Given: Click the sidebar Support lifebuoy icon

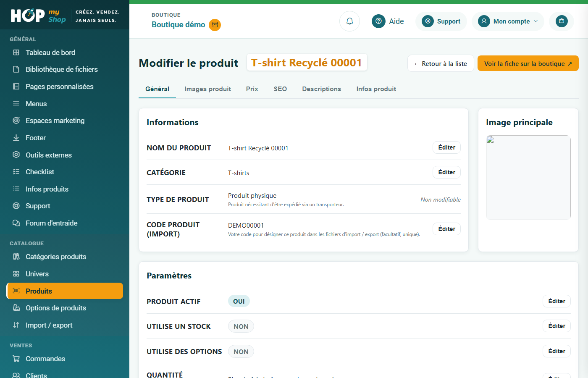Looking at the screenshot, I should pyautogui.click(x=16, y=206).
